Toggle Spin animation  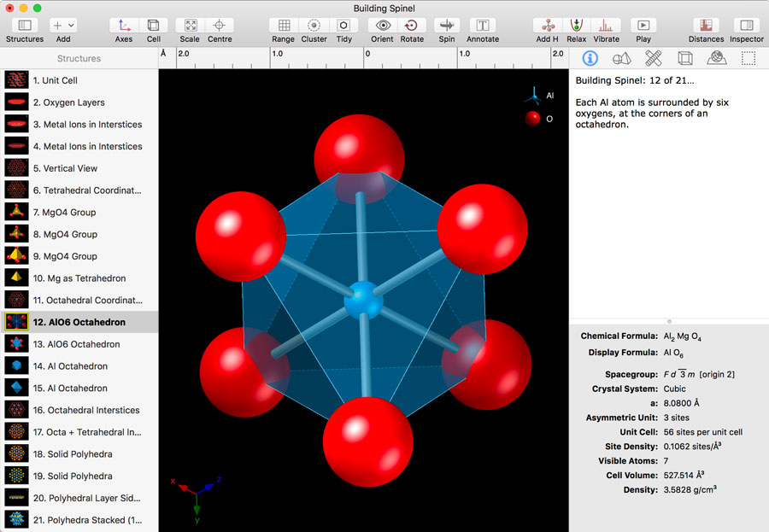[x=447, y=26]
